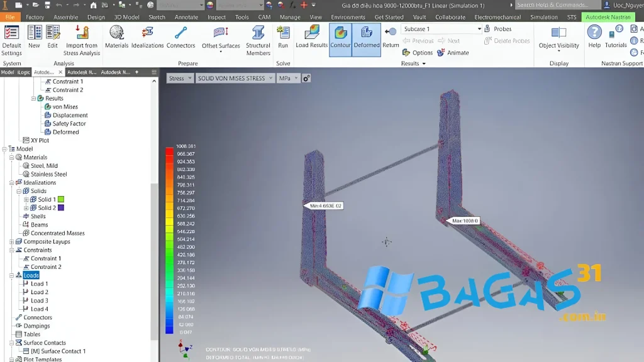Screen dimensions: 644x362
Task: Click the browser panel menu icon
Action: click(154, 72)
